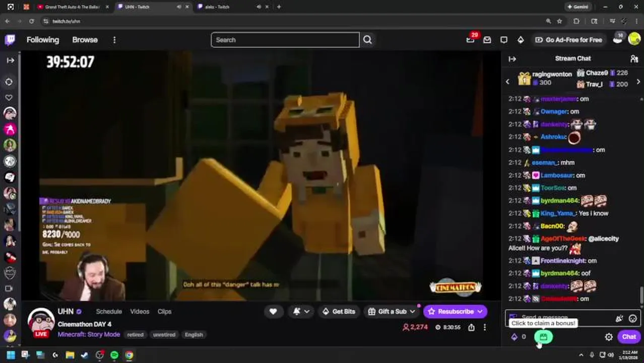Image resolution: width=644 pixels, height=363 pixels.
Task: Mute the UHN - Twitch tab audio icon
Action: click(179, 7)
